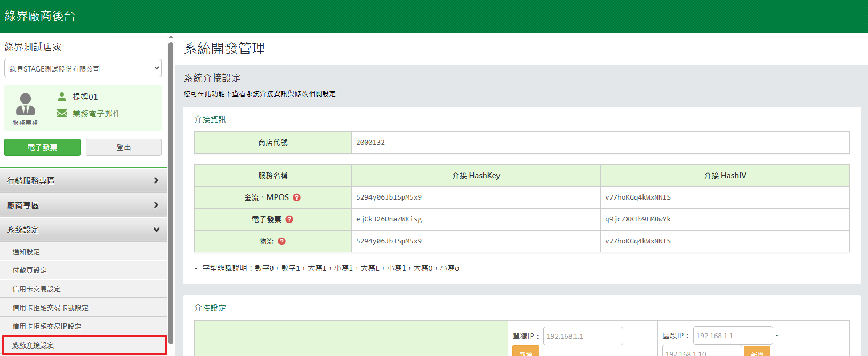Viewport: 868px width, 356px height.
Task: Expand the 廠商專區 menu section
Action: point(83,205)
